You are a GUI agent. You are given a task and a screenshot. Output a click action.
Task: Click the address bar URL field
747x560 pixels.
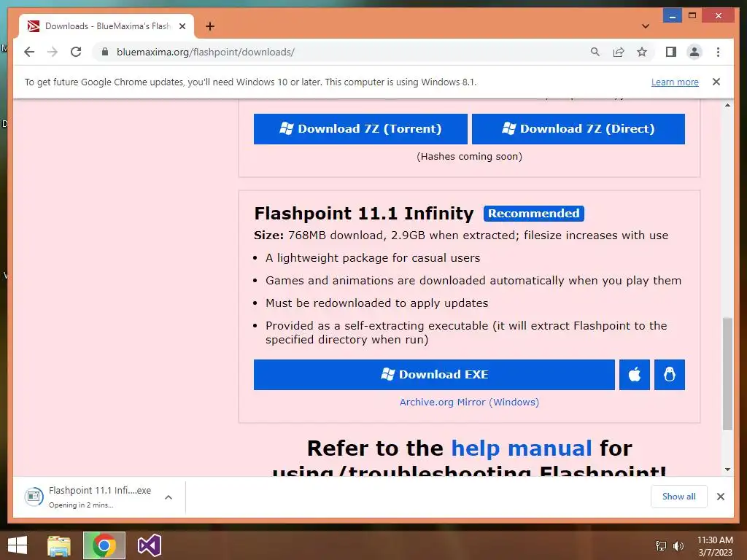pos(343,52)
